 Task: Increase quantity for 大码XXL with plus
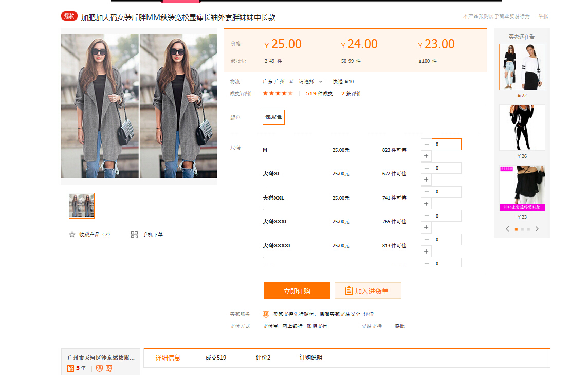coord(426,204)
